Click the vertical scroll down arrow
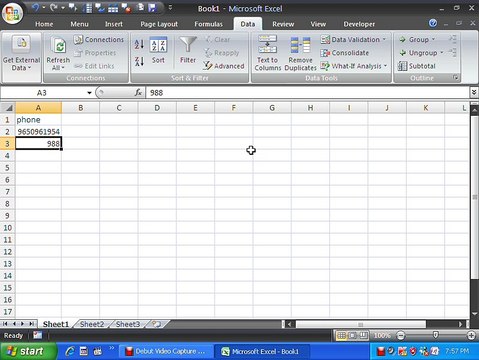 [x=474, y=314]
